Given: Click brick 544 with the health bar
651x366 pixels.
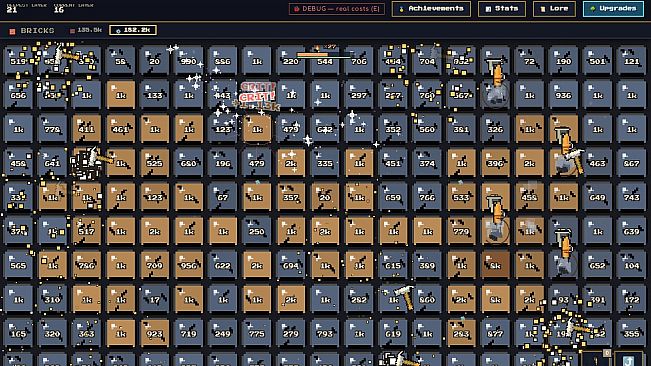Looking at the screenshot, I should pyautogui.click(x=325, y=61).
